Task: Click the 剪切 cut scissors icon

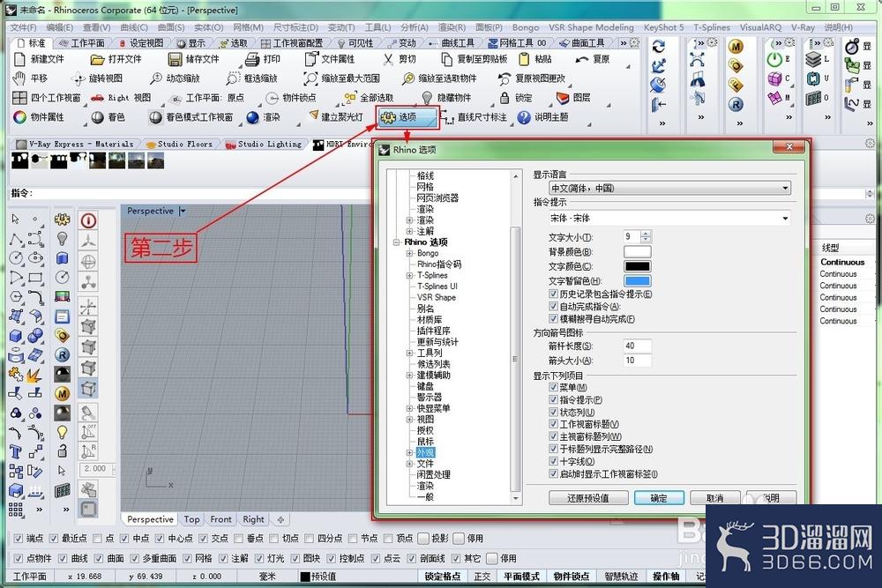Action: pyautogui.click(x=388, y=59)
